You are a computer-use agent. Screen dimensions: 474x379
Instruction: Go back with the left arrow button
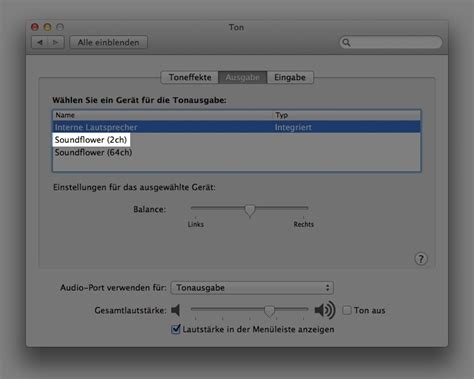40,43
